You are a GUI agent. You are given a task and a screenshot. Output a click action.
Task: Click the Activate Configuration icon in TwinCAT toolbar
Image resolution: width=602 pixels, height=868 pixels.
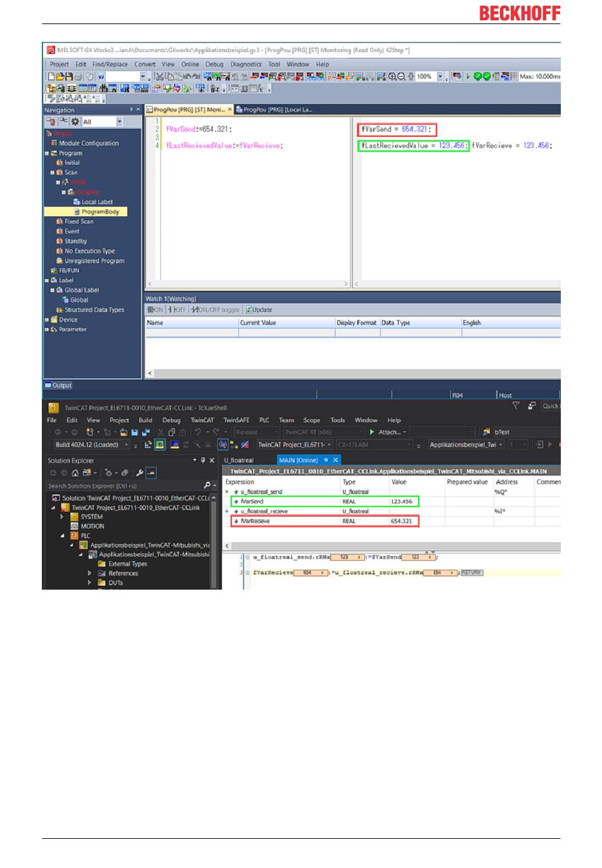[148, 445]
